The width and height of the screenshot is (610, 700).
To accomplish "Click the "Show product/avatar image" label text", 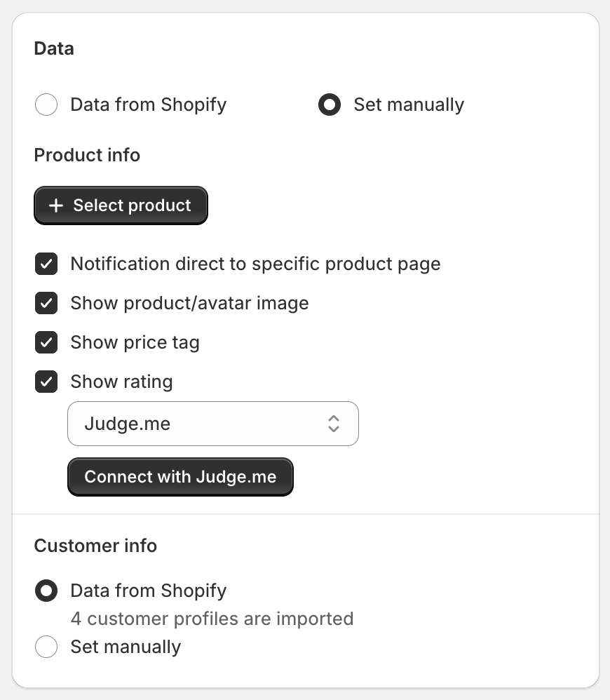I will coord(189,304).
